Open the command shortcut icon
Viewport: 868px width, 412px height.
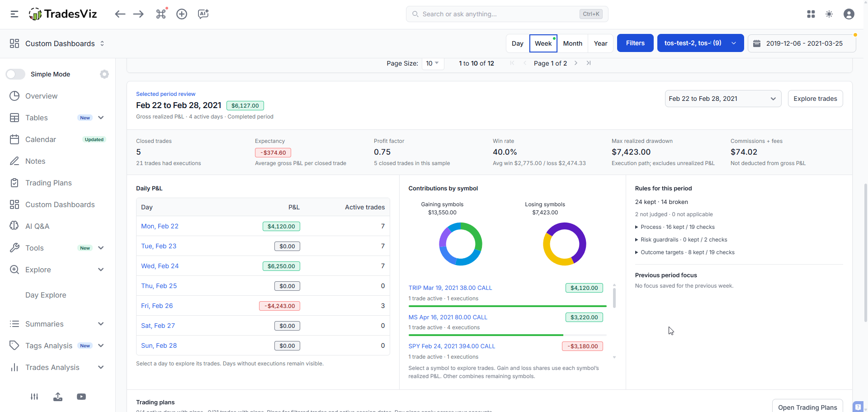161,14
